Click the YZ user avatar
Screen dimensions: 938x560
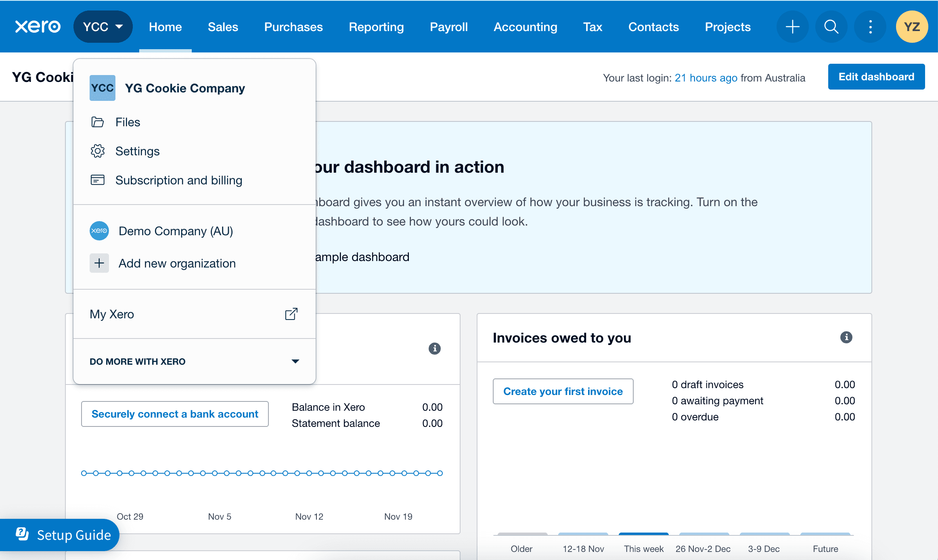911,27
